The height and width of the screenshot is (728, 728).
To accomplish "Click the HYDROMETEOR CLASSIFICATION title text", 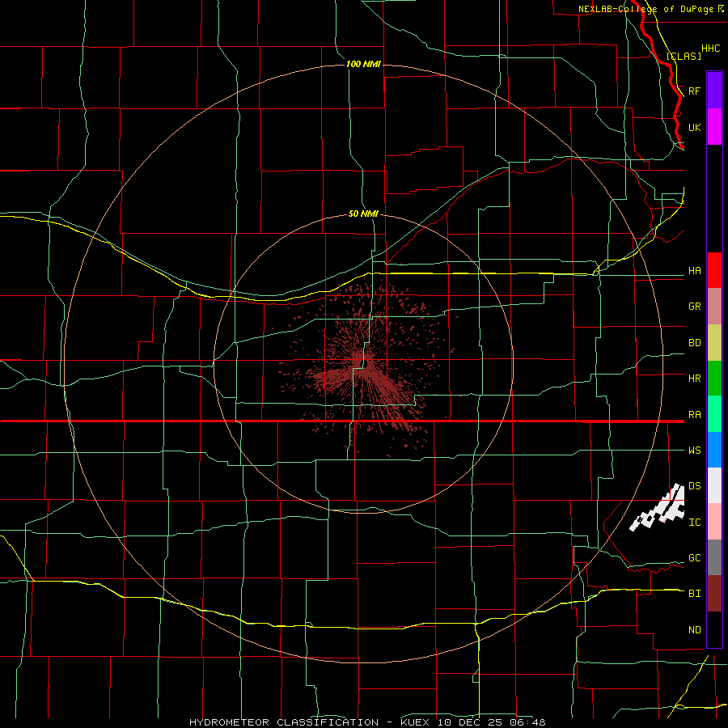I will pyautogui.click(x=284, y=722).
